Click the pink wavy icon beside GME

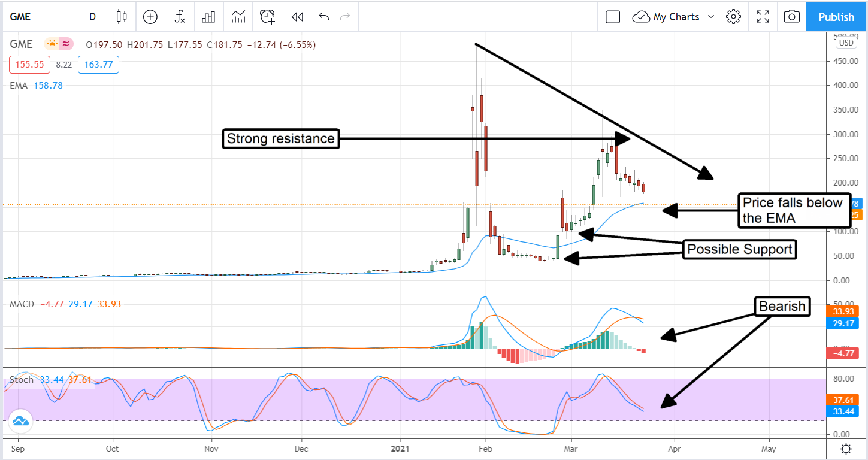(66, 44)
